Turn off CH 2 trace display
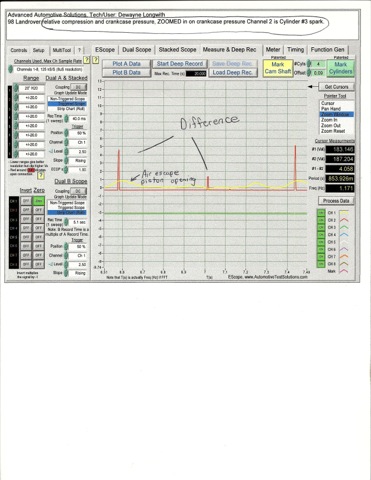This screenshot has width=371, height=480. (x=321, y=220)
